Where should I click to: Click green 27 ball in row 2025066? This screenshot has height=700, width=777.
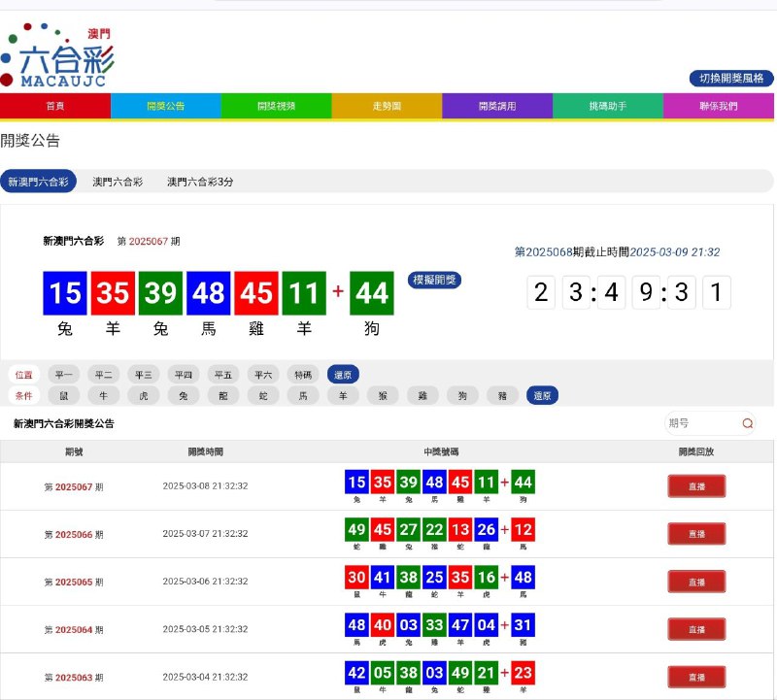(409, 529)
